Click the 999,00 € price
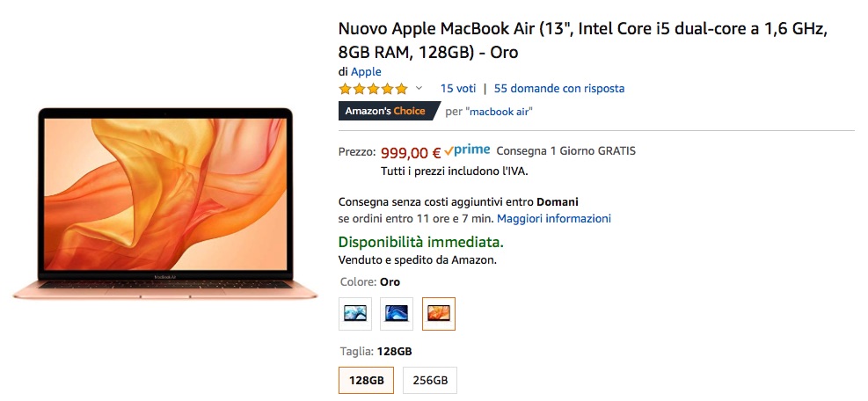Viewport: 868px width, 401px height. pos(411,151)
